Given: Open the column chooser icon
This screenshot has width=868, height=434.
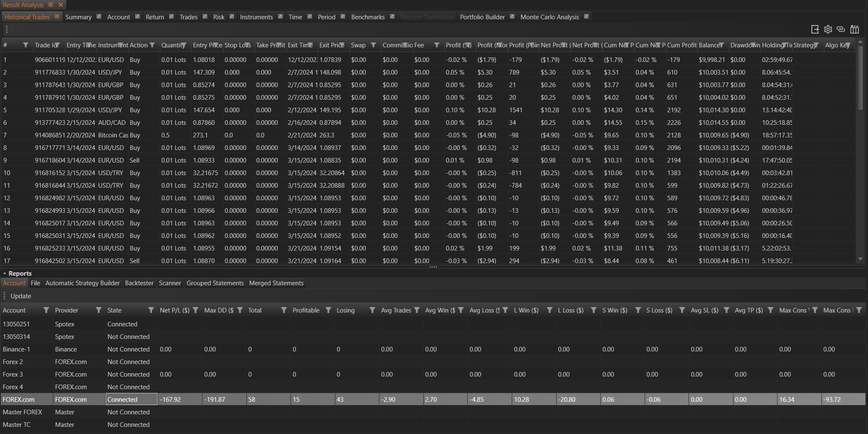Looking at the screenshot, I should (855, 29).
